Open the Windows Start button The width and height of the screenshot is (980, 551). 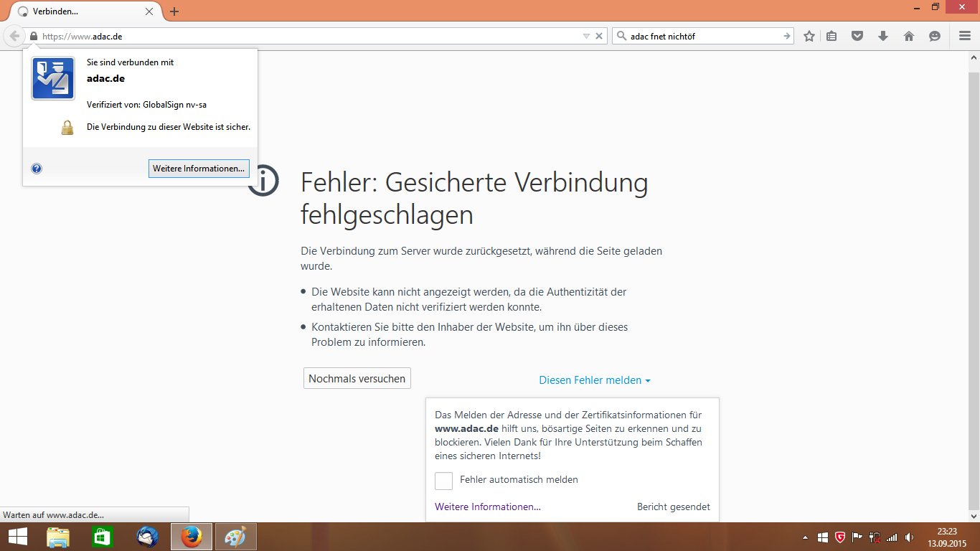[18, 537]
